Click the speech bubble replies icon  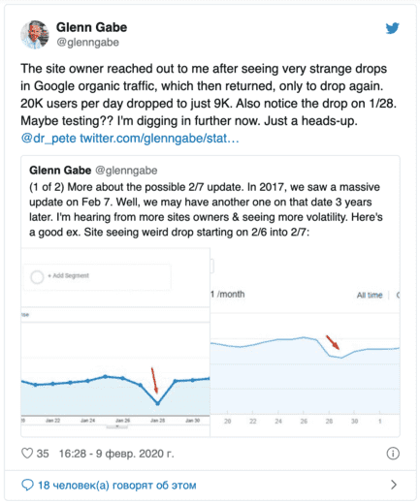[27, 485]
